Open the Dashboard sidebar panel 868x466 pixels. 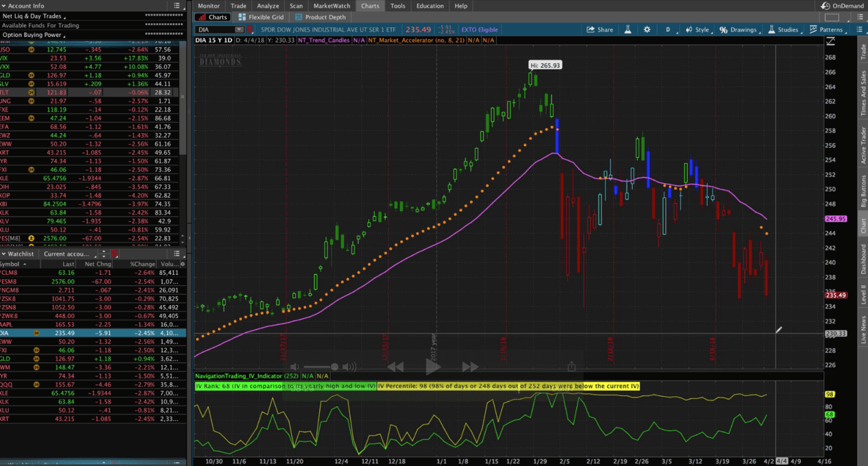point(863,259)
